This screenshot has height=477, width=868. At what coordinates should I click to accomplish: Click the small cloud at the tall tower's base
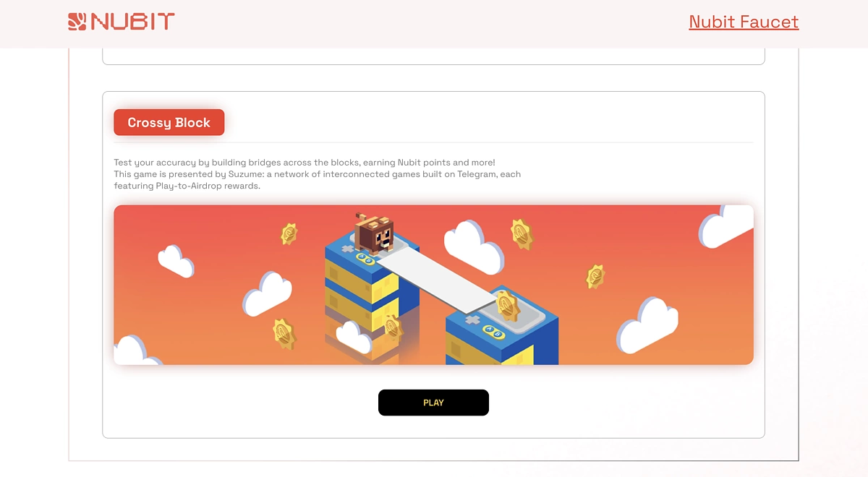pos(354,337)
